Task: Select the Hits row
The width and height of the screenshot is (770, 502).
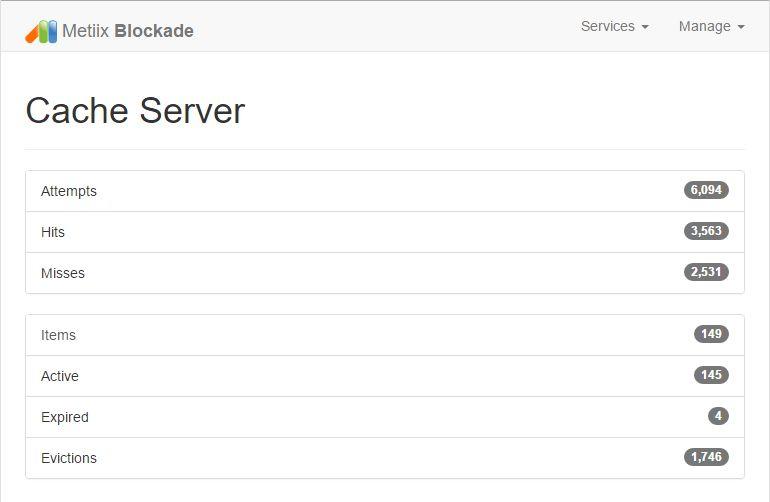Action: point(385,232)
